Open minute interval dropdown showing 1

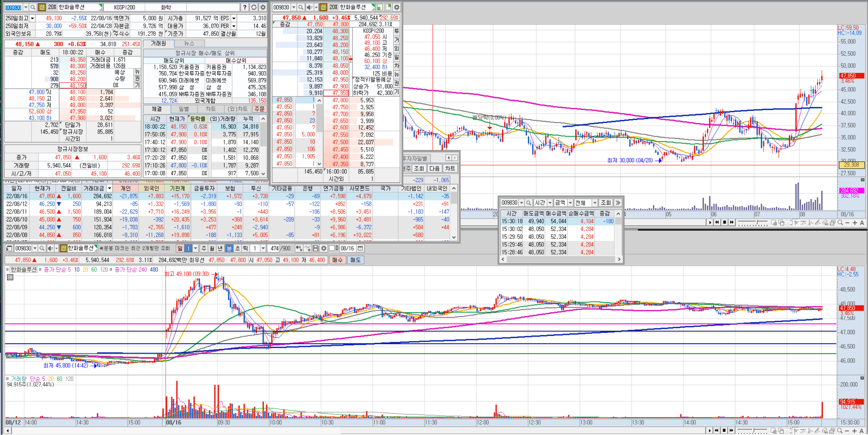click(263, 248)
